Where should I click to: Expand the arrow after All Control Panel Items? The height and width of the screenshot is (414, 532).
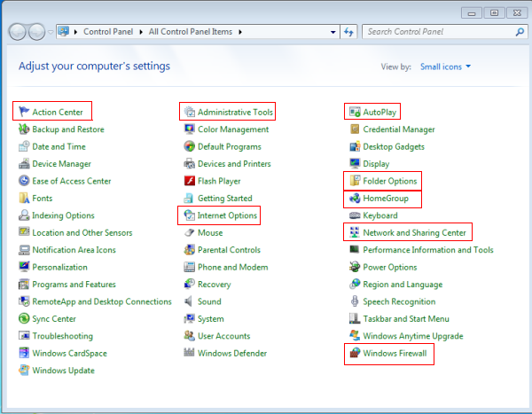(240, 32)
